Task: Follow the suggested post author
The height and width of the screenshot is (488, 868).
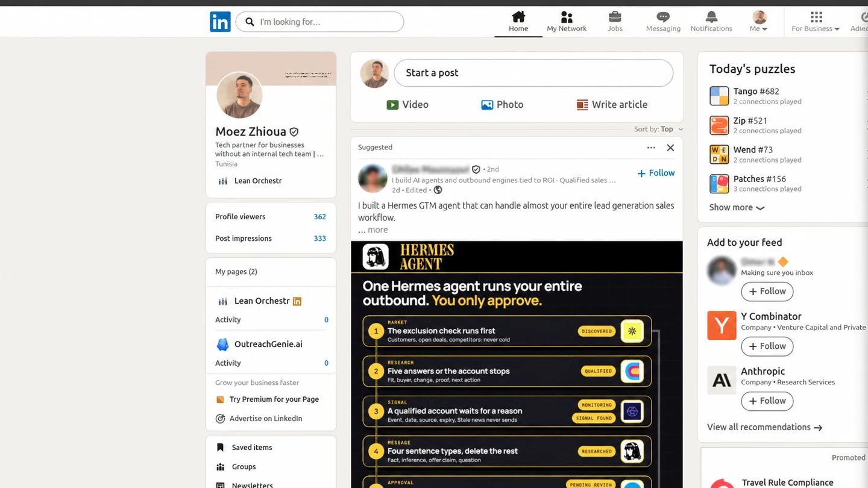Action: pos(656,173)
